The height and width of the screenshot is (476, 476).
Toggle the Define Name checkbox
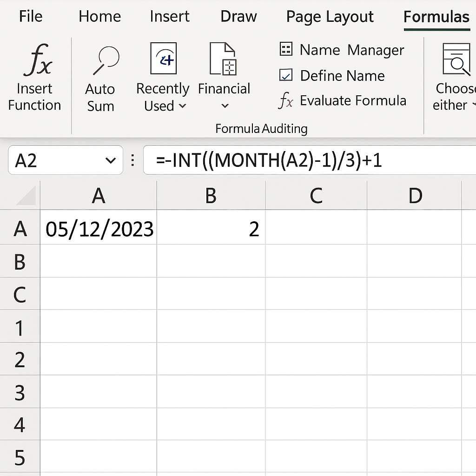pos(285,75)
